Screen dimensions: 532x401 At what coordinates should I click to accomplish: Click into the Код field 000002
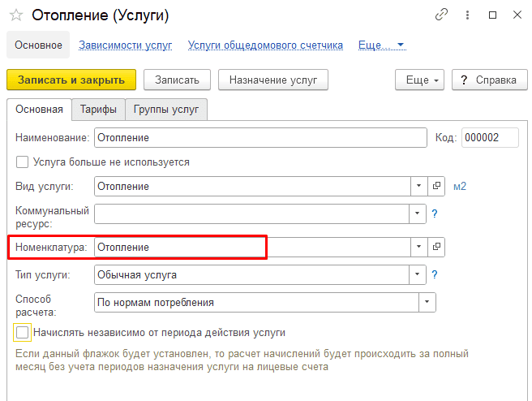(490, 137)
